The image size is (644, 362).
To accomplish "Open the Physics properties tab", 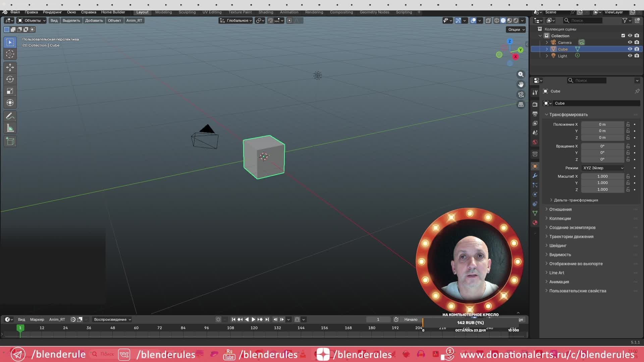I will point(535,194).
